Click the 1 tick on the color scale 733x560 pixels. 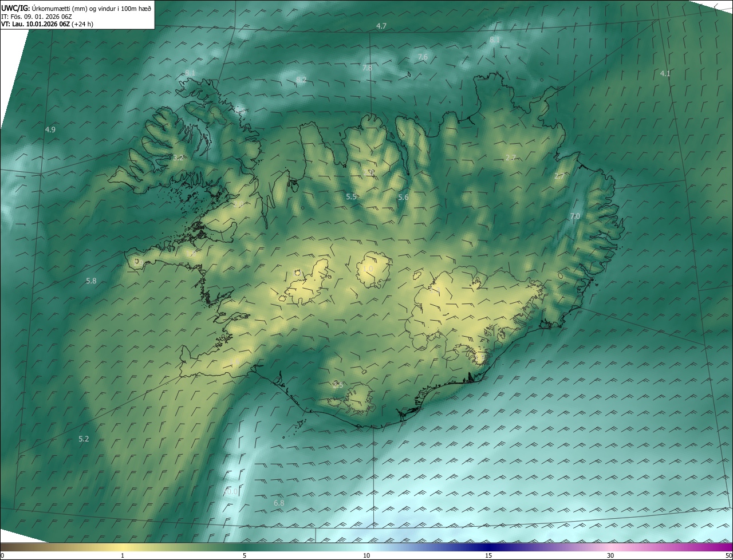tap(123, 555)
